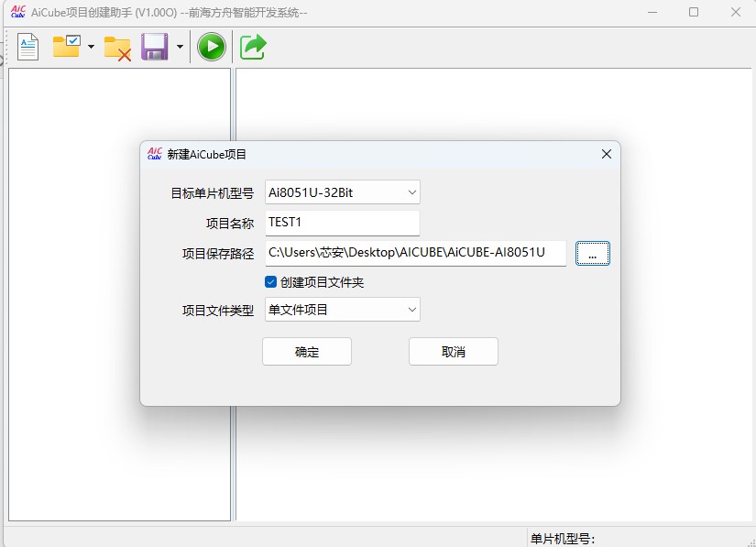Click the 单片机型号 status bar text
This screenshot has height=547, width=756.
[563, 539]
